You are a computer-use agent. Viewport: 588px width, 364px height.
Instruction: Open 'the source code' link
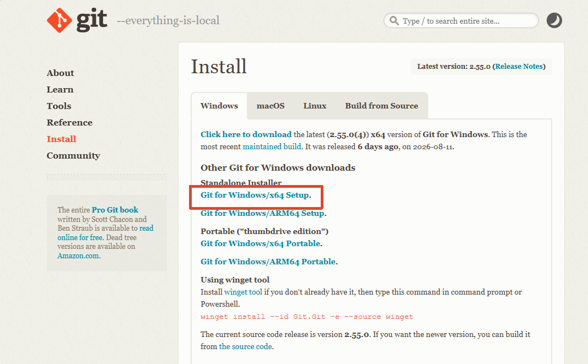(x=246, y=346)
